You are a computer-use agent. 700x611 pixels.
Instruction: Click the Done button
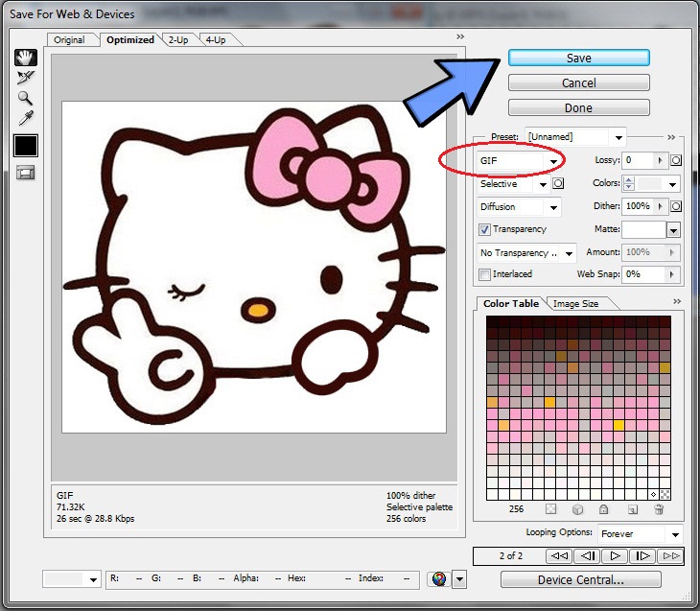tap(578, 108)
